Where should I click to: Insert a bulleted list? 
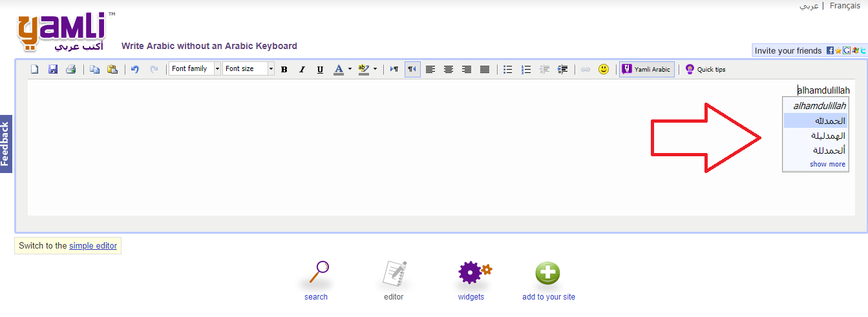pyautogui.click(x=508, y=69)
